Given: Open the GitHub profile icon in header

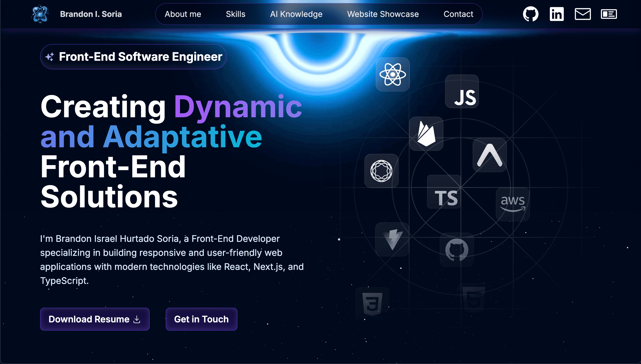Looking at the screenshot, I should click(x=530, y=14).
